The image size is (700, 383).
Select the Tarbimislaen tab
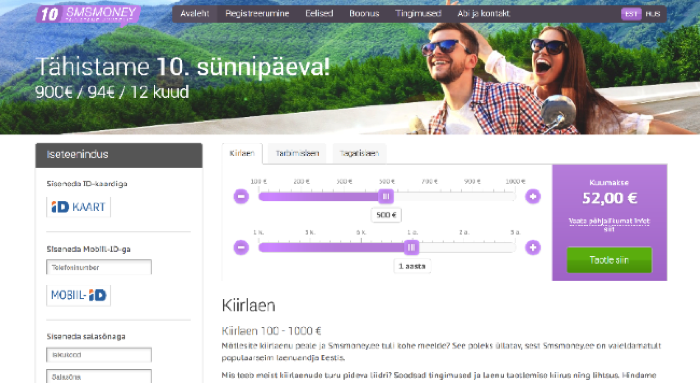pos(297,153)
